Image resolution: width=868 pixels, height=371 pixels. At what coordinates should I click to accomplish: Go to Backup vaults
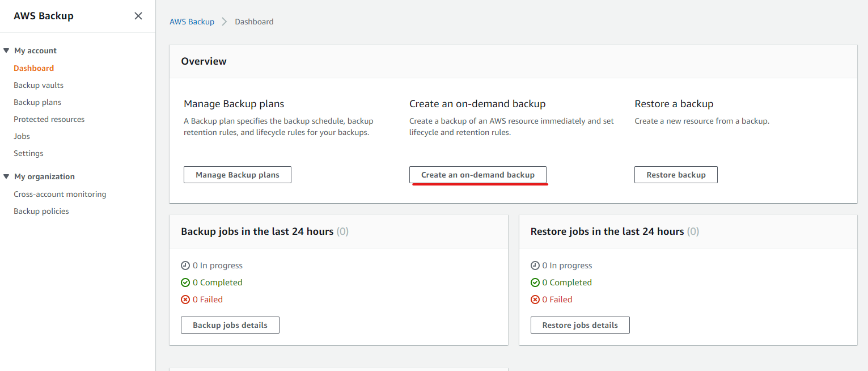coord(39,85)
